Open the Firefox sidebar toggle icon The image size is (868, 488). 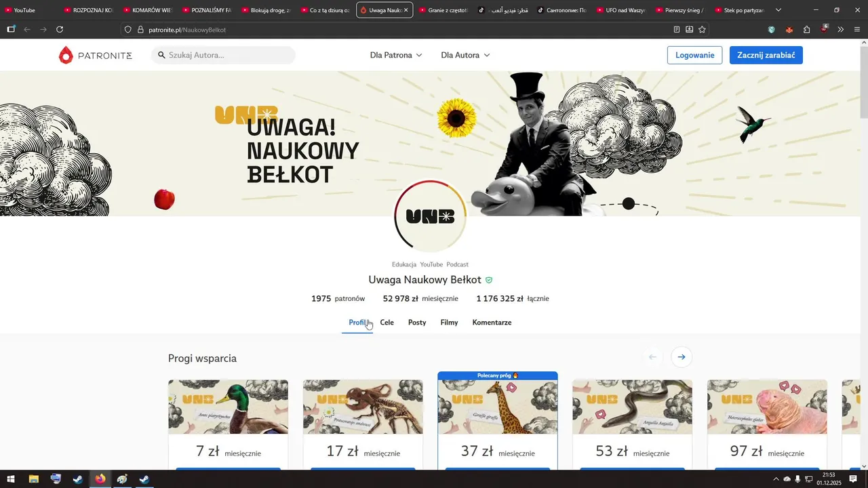(11, 30)
